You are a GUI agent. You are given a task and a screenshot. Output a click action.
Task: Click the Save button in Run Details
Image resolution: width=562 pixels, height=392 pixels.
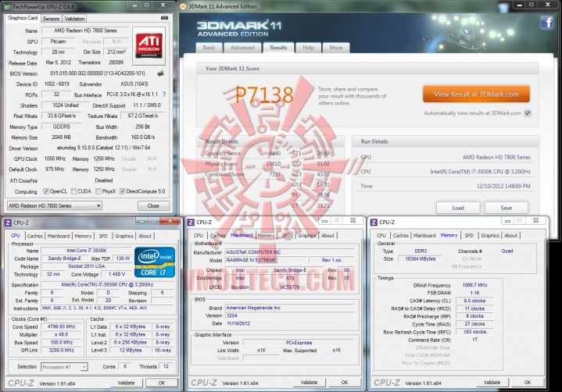[506, 208]
